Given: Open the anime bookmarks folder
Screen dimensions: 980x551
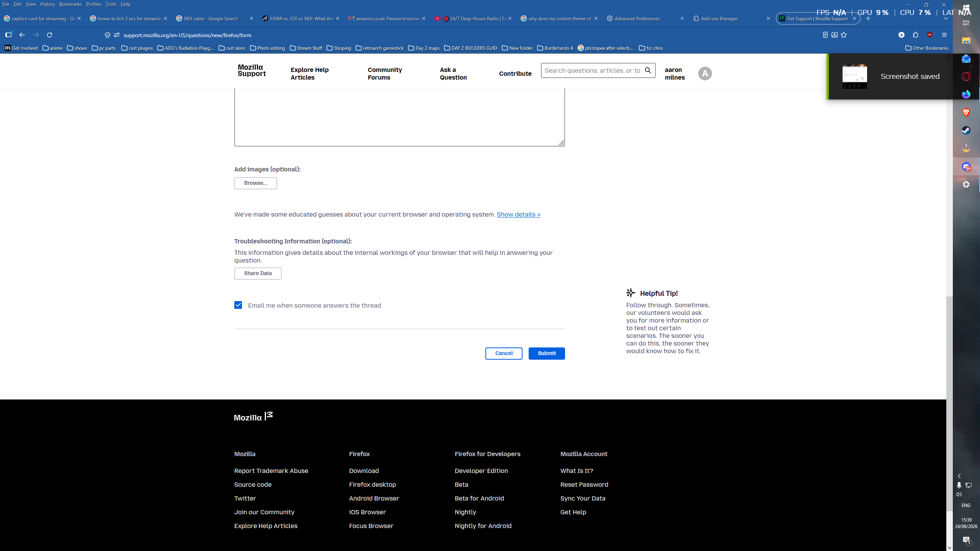Looking at the screenshot, I should tap(52, 48).
